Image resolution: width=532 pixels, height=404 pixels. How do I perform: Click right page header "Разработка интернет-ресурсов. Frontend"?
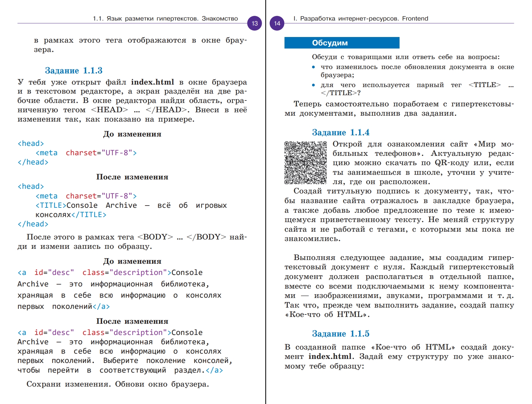tap(361, 19)
